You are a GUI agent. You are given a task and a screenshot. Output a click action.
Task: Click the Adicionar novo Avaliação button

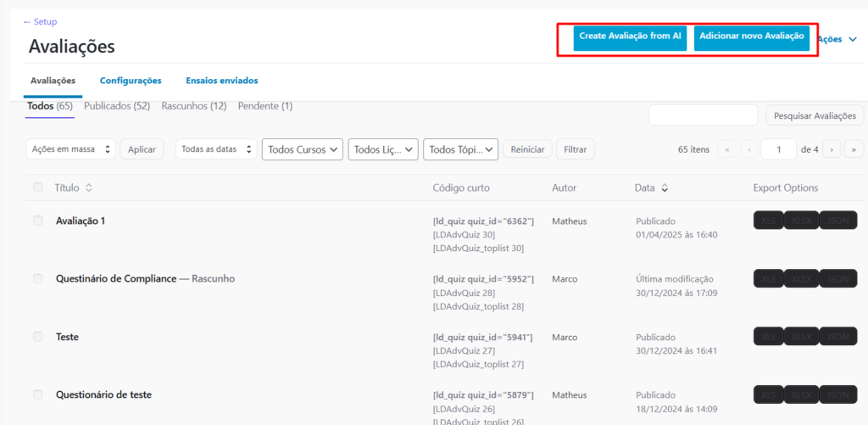[751, 37]
